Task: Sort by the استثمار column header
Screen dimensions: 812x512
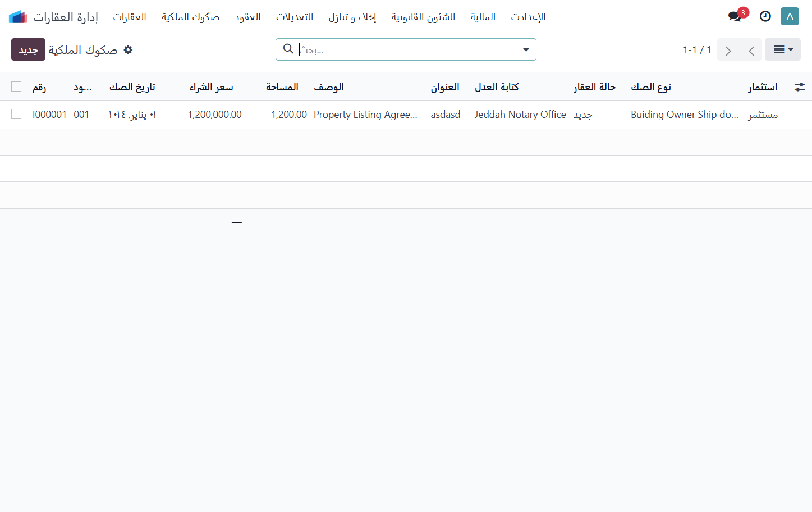Action: pos(763,87)
